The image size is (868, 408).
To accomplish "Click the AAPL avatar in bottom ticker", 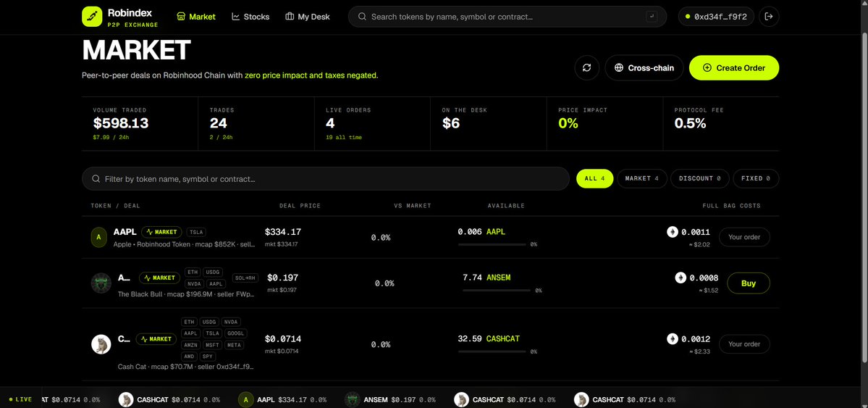I will click(246, 400).
